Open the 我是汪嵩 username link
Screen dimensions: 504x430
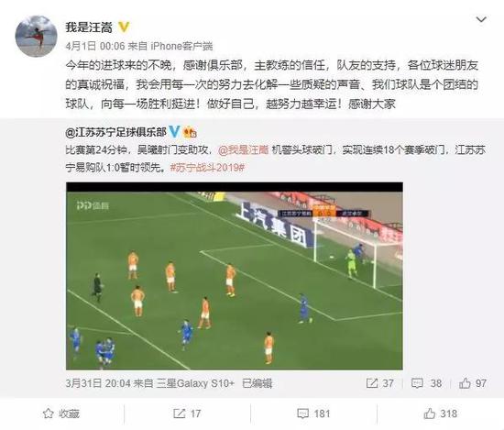click(x=89, y=27)
